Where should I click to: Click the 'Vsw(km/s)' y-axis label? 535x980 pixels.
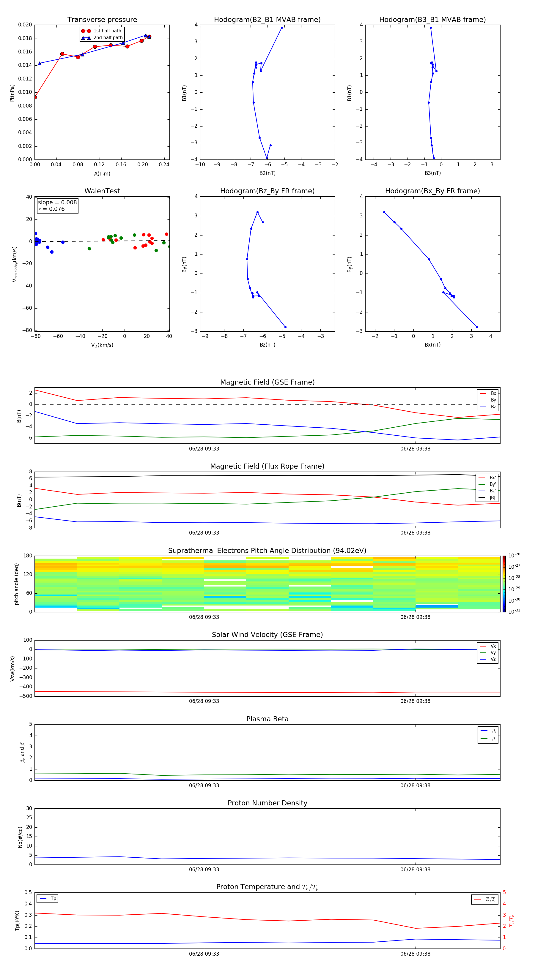12,668
